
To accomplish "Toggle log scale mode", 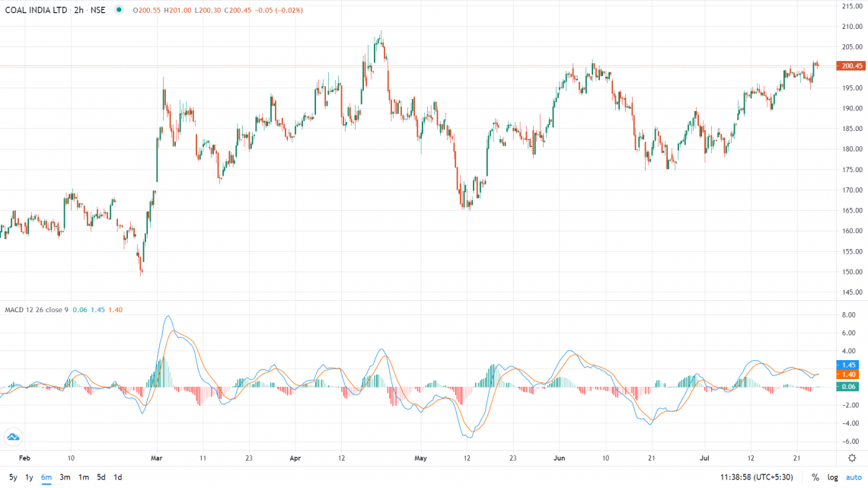I will [832, 477].
